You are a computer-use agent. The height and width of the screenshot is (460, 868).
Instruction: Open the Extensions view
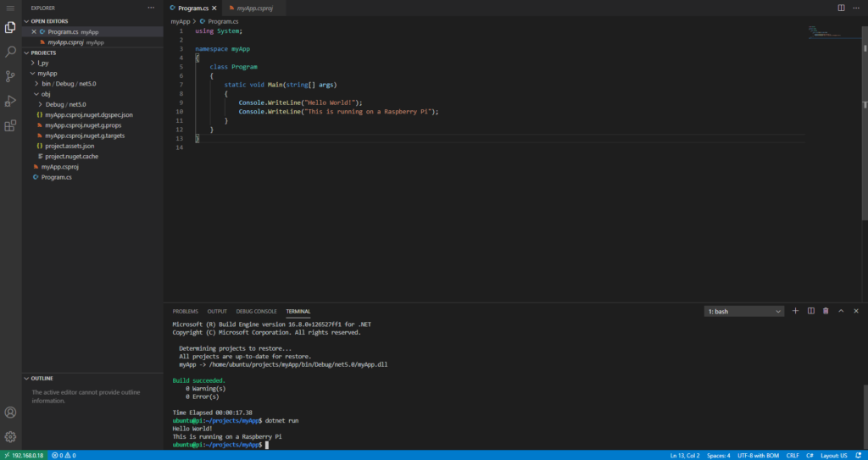pyautogui.click(x=10, y=126)
